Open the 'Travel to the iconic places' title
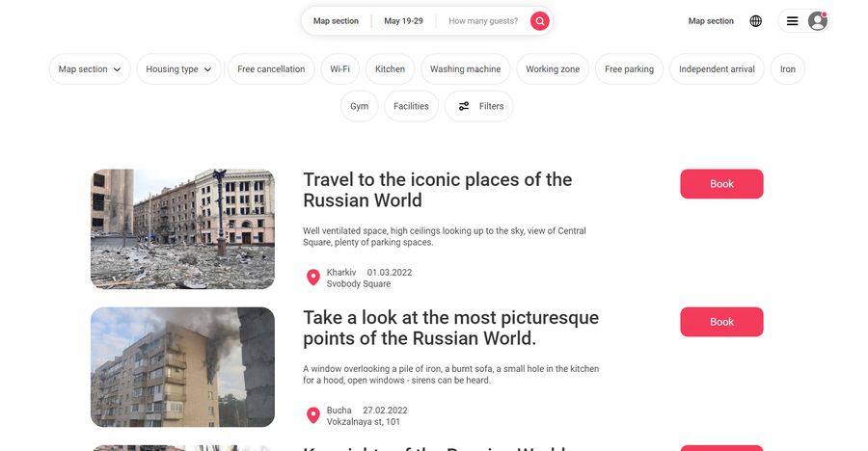 437,190
